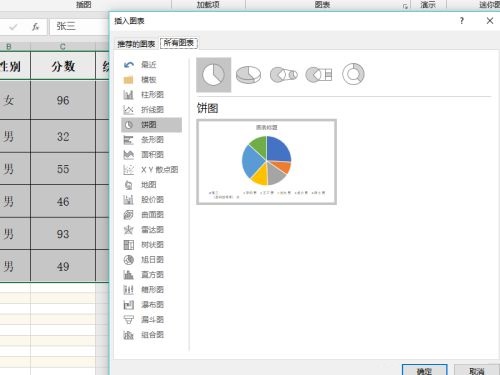Select the doughnut chart subtype icon

click(353, 74)
